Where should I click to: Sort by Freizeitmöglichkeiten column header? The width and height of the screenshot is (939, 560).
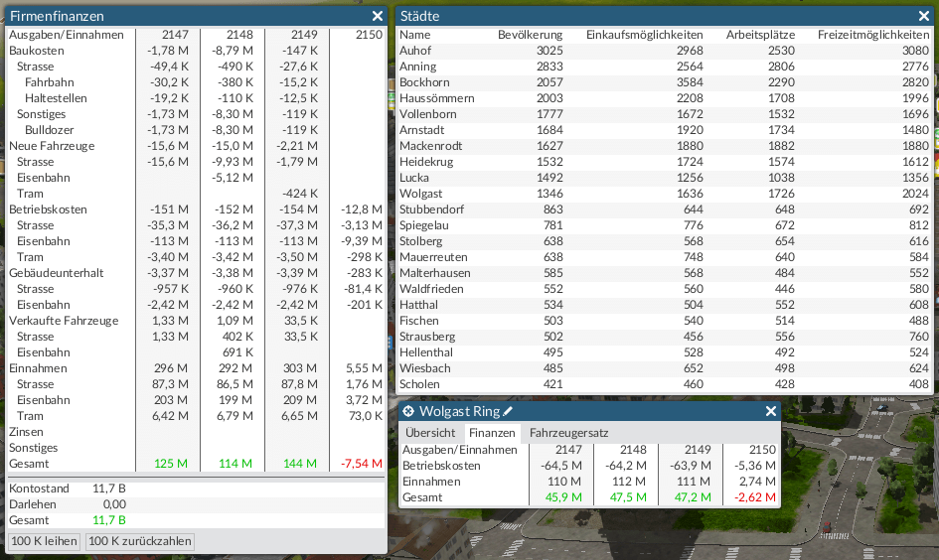tap(873, 35)
